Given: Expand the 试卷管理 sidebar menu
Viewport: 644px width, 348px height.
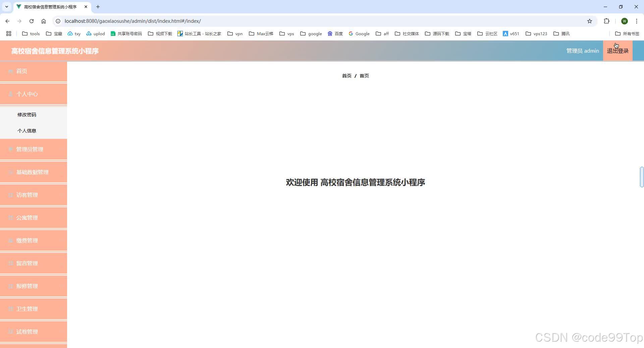Looking at the screenshot, I should click(x=34, y=332).
